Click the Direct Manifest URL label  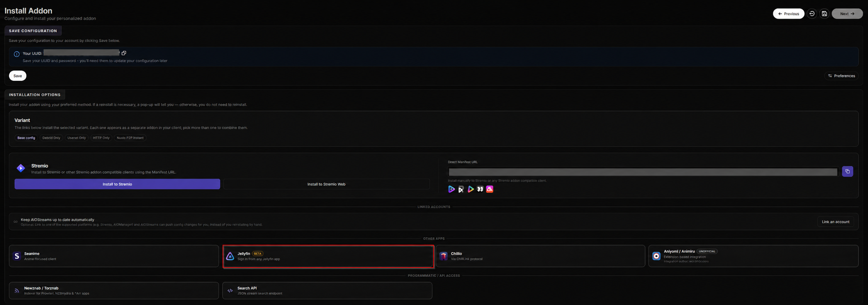point(462,162)
